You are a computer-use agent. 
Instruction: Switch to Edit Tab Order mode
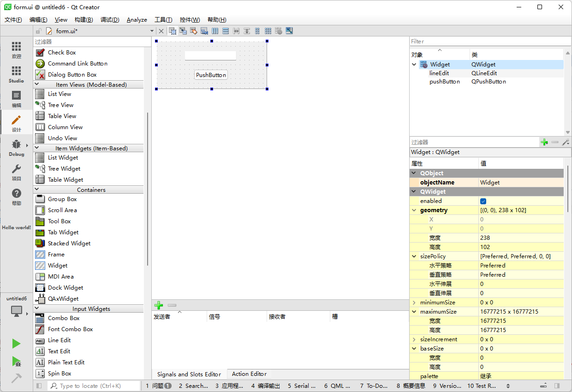pos(204,31)
